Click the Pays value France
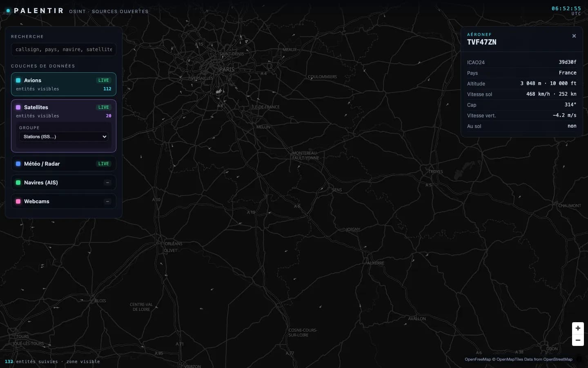This screenshot has width=588, height=368. tap(568, 73)
